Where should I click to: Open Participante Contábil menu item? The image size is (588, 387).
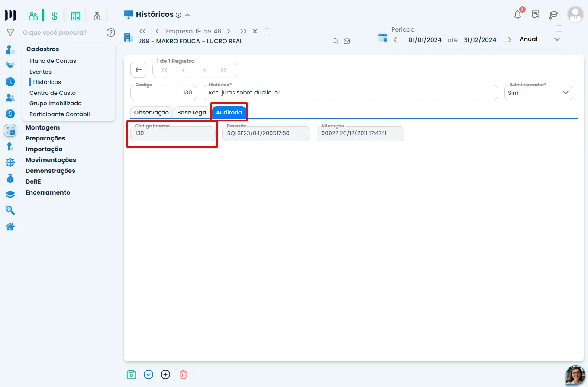[x=60, y=114]
